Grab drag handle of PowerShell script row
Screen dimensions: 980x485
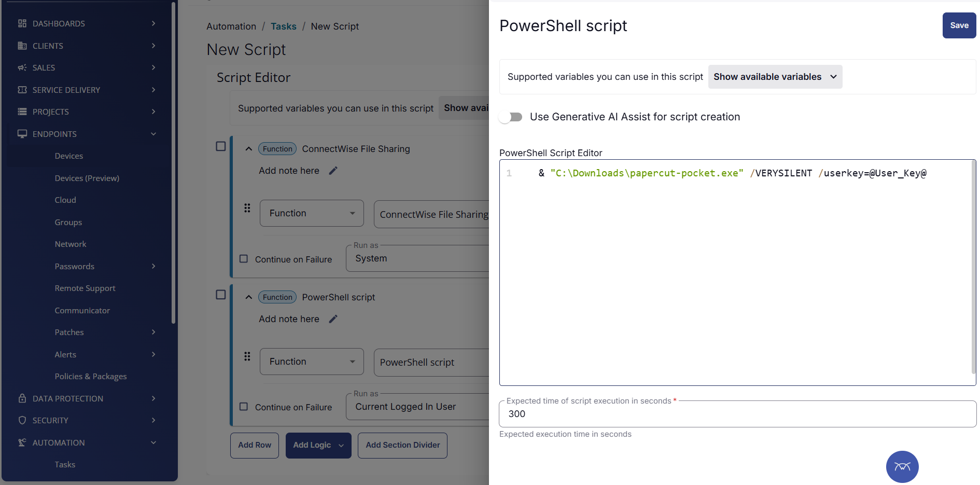(247, 356)
